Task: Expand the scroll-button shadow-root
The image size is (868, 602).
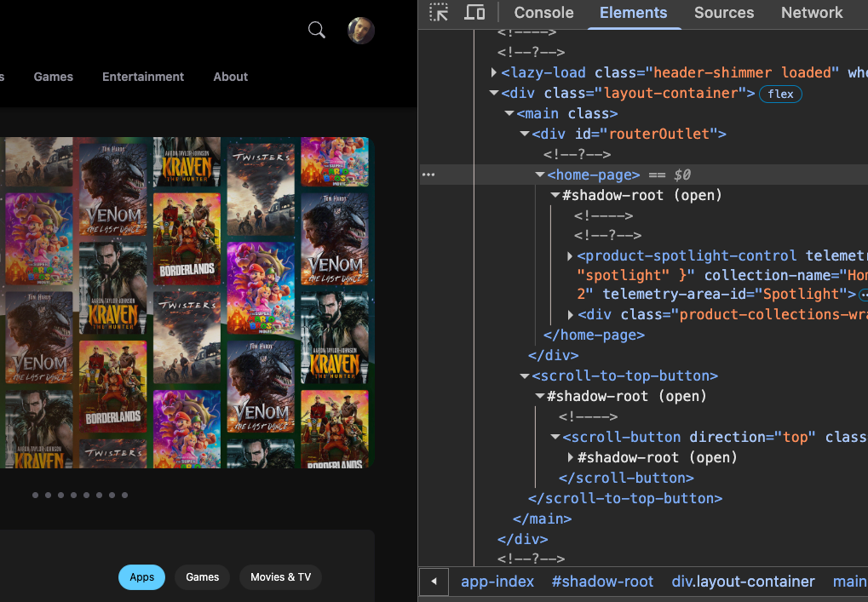Action: coord(572,457)
